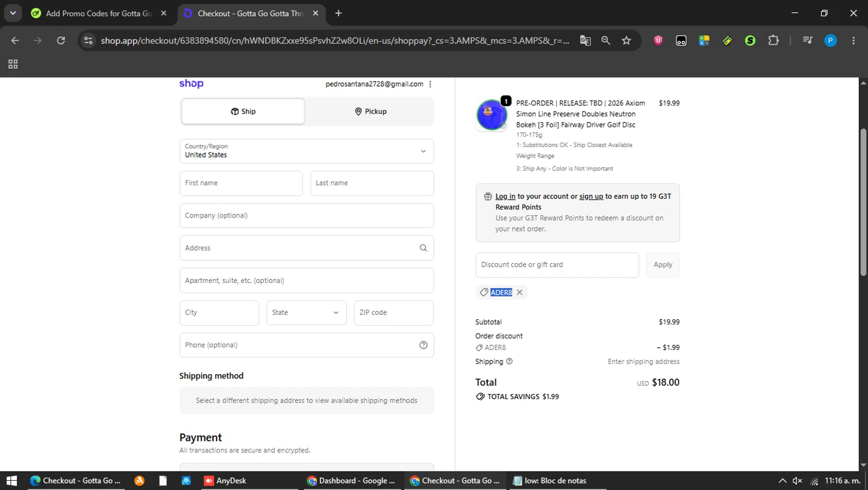Open the apps grid in bookmarks bar
This screenshot has height=490, width=868.
13,64
